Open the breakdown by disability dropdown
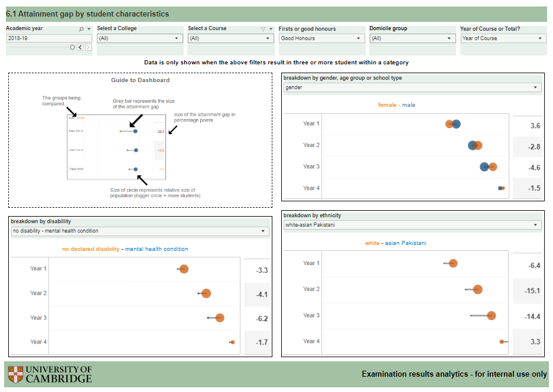Image resolution: width=553 pixels, height=392 pixels. coord(140,231)
